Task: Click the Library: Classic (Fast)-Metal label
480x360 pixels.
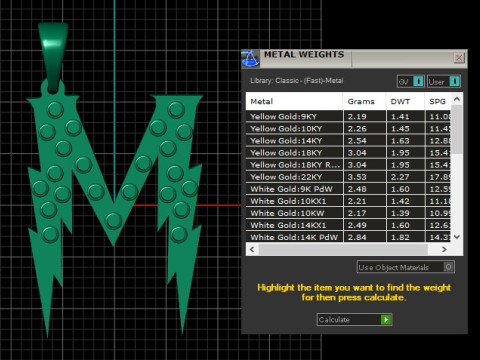Action: point(296,81)
